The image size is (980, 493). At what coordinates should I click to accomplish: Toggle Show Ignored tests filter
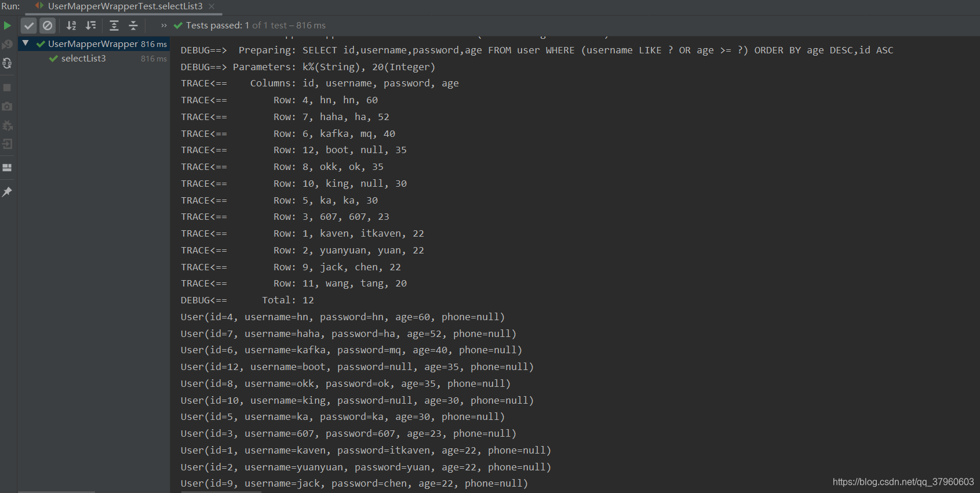(48, 26)
